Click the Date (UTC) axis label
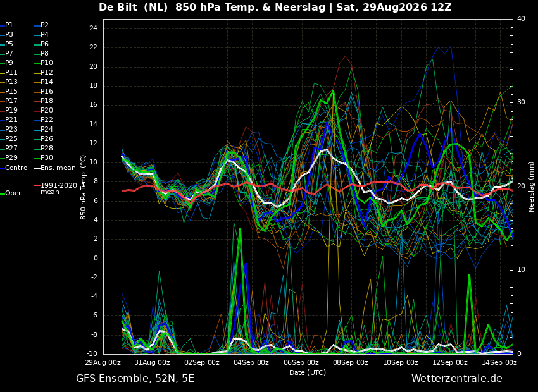Image resolution: width=538 pixels, height=392 pixels. click(x=308, y=372)
